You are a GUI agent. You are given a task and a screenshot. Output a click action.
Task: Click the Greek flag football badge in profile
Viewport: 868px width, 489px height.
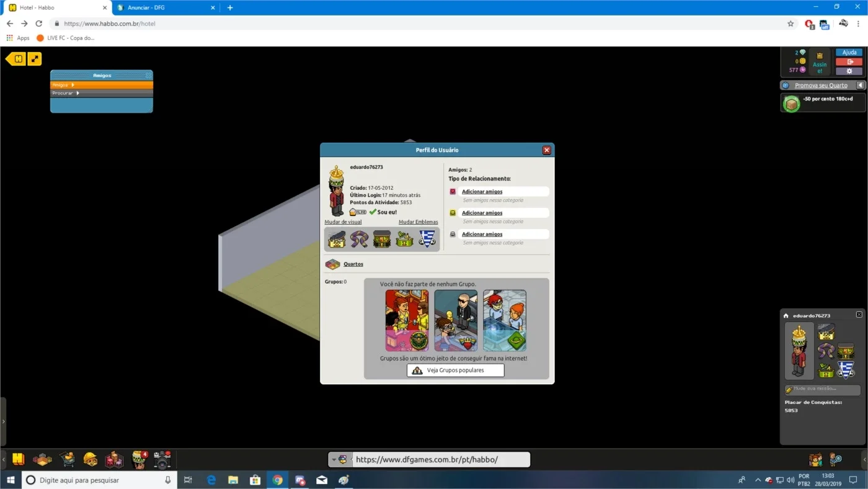pyautogui.click(x=427, y=239)
